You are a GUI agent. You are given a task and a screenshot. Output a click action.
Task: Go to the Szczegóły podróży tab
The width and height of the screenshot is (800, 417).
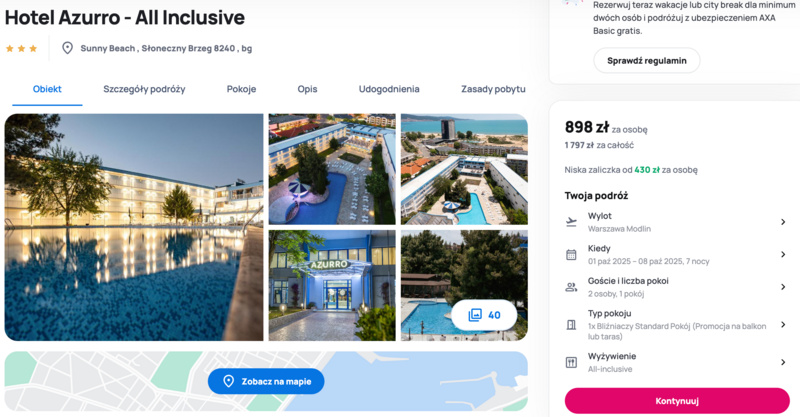[144, 89]
